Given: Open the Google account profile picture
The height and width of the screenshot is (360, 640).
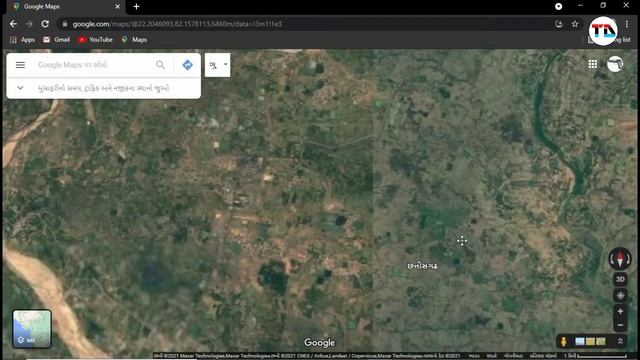Looking at the screenshot, I should [615, 64].
